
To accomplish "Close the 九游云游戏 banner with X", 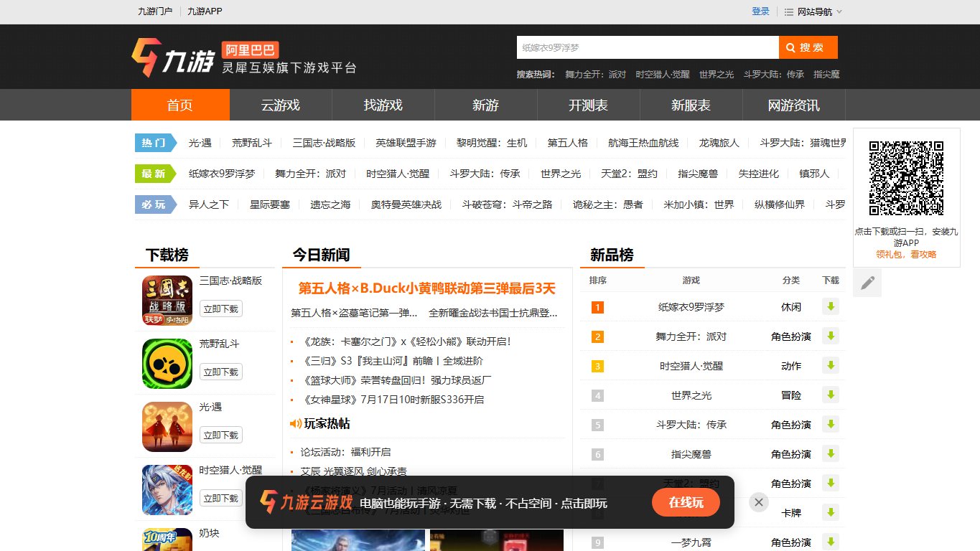I will point(759,502).
